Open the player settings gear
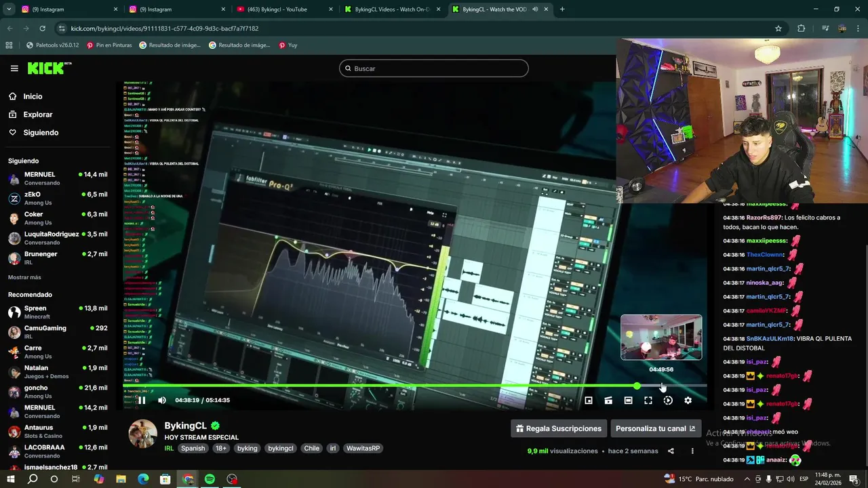Screen dimensions: 868x488 click(x=688, y=401)
